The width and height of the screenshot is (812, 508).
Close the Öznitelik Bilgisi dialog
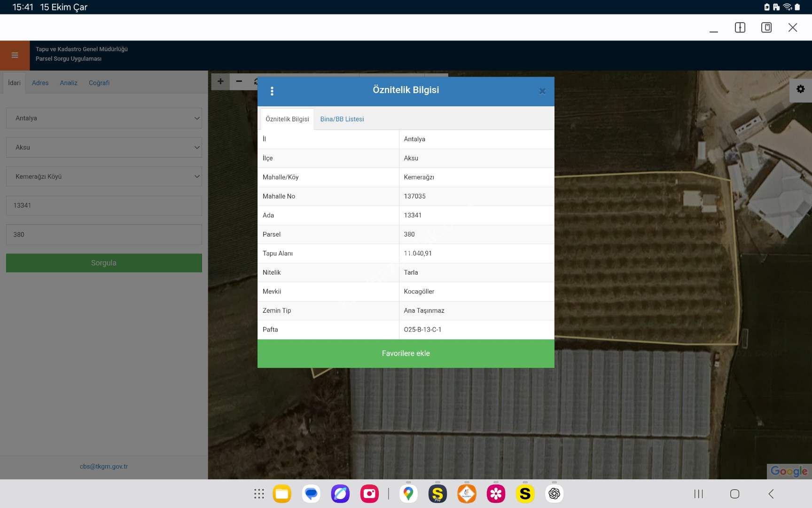tap(542, 91)
